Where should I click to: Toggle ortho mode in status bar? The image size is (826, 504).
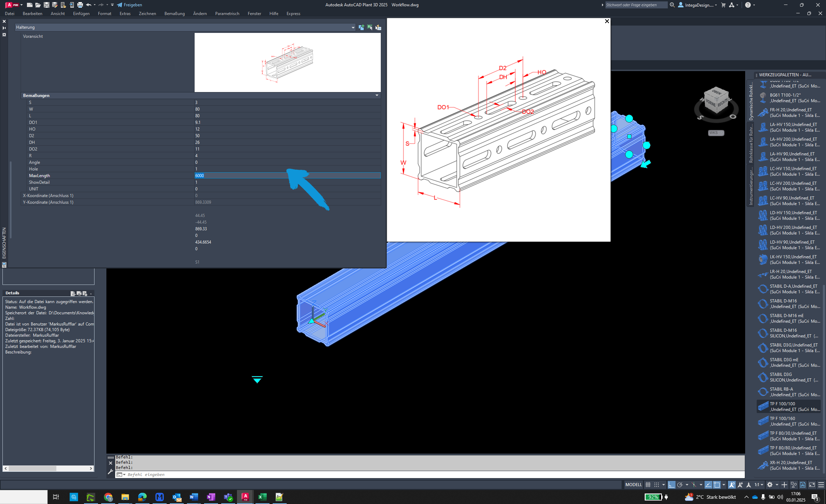click(671, 485)
